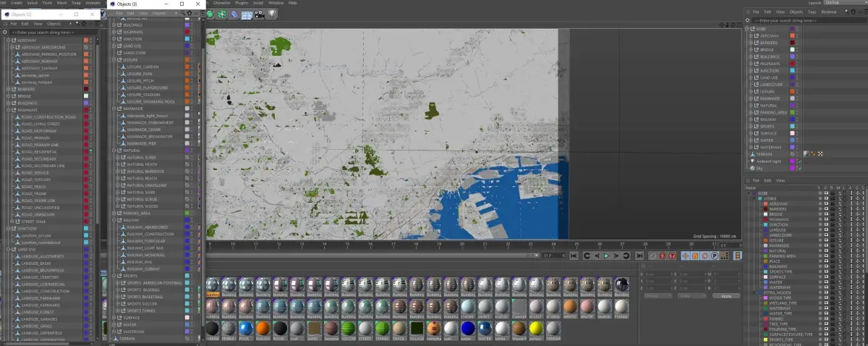The image size is (868, 346).
Task: Select LANDUSE_CEMETERY in Objects (2) window
Action: (40, 277)
